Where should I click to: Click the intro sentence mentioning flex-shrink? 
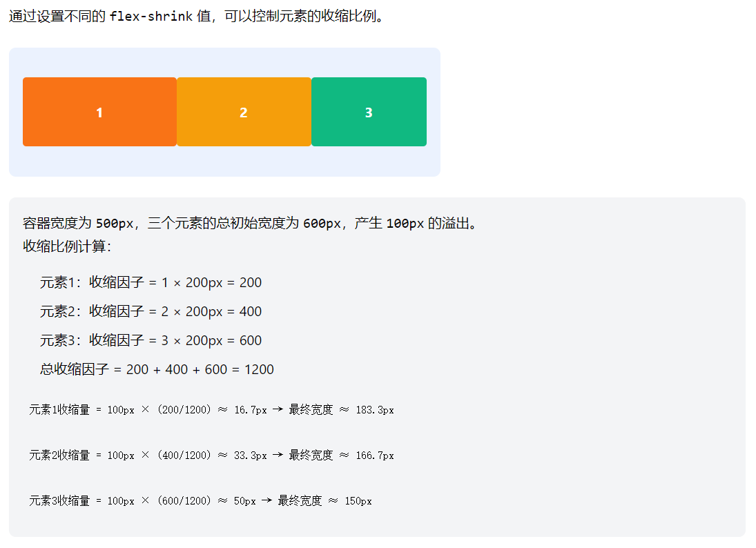197,16
